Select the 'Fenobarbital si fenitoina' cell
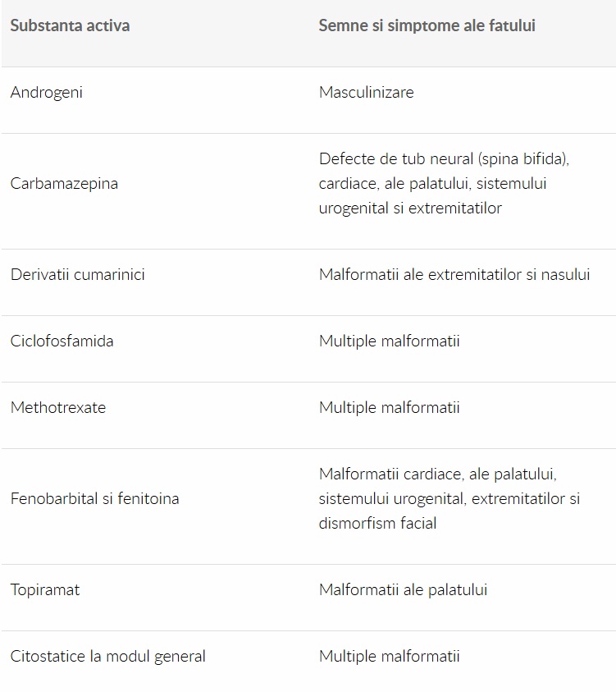This screenshot has width=616, height=692. tap(94, 498)
